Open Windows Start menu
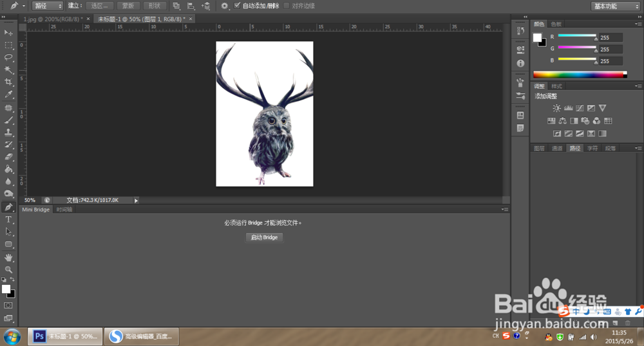This screenshot has width=644, height=346. coord(12,337)
